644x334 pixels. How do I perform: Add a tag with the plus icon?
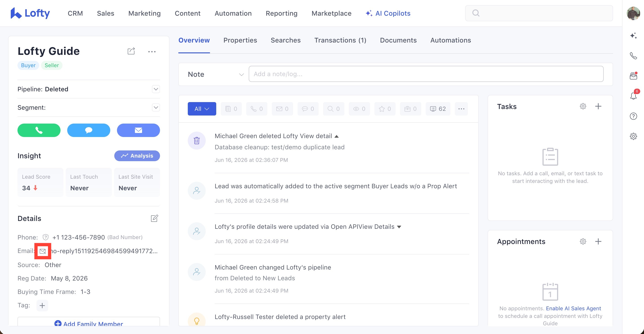tap(42, 305)
